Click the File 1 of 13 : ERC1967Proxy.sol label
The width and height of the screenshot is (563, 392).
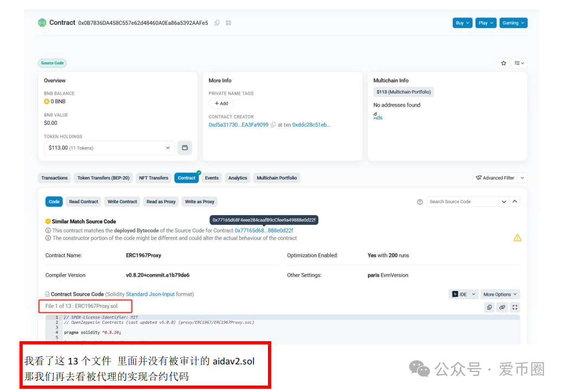click(x=82, y=306)
